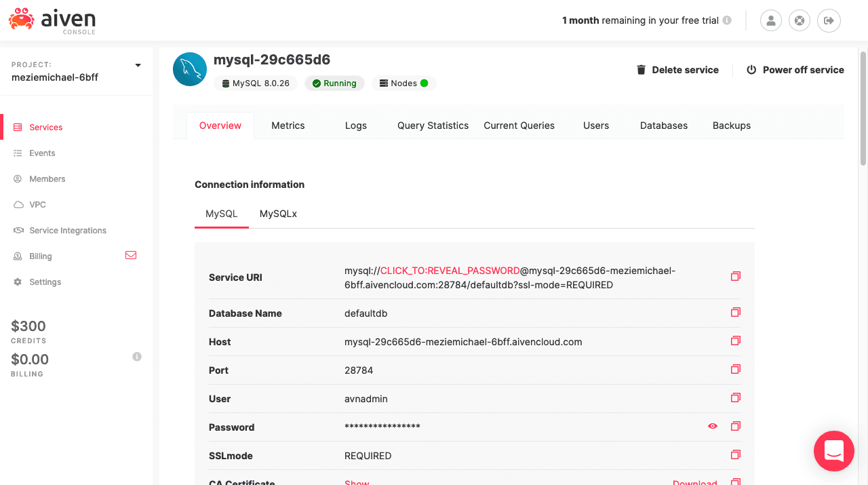Expand the project selector dropdown
The image size is (868, 485).
(138, 66)
